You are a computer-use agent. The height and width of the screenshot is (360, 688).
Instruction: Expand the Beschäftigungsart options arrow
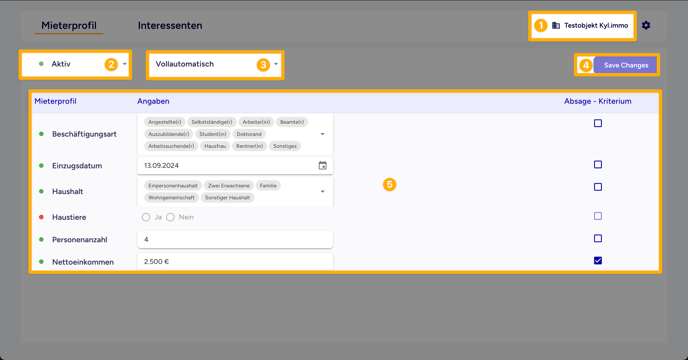coord(322,134)
